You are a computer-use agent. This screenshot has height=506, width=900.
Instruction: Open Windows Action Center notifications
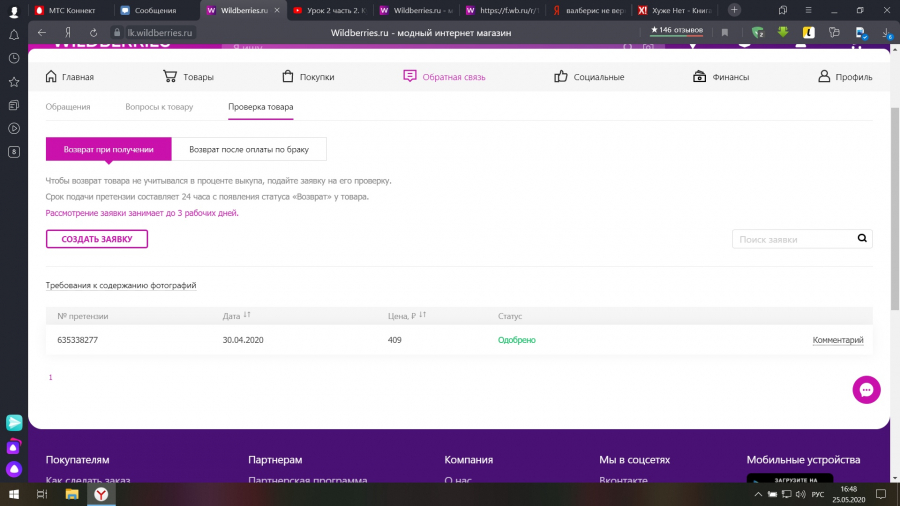881,494
